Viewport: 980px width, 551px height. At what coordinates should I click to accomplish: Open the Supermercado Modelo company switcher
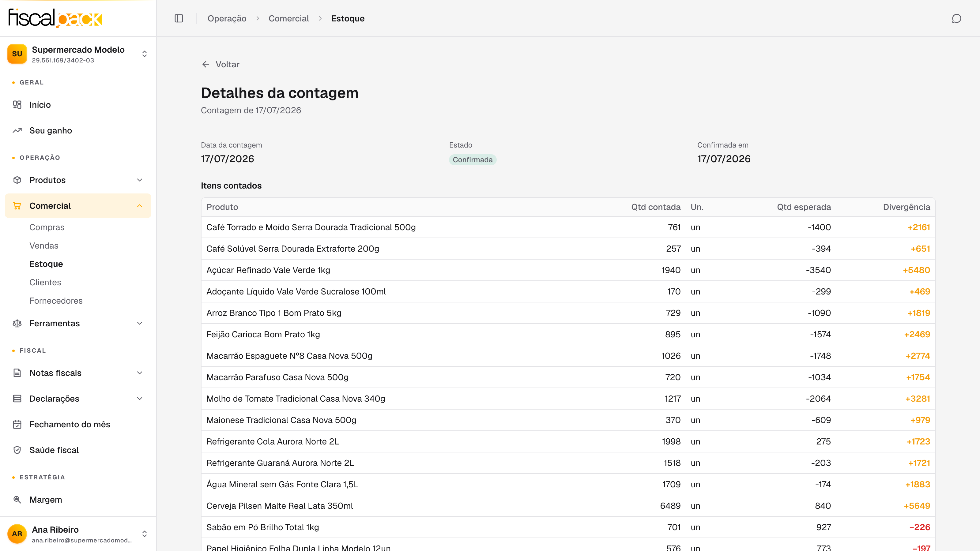click(78, 54)
